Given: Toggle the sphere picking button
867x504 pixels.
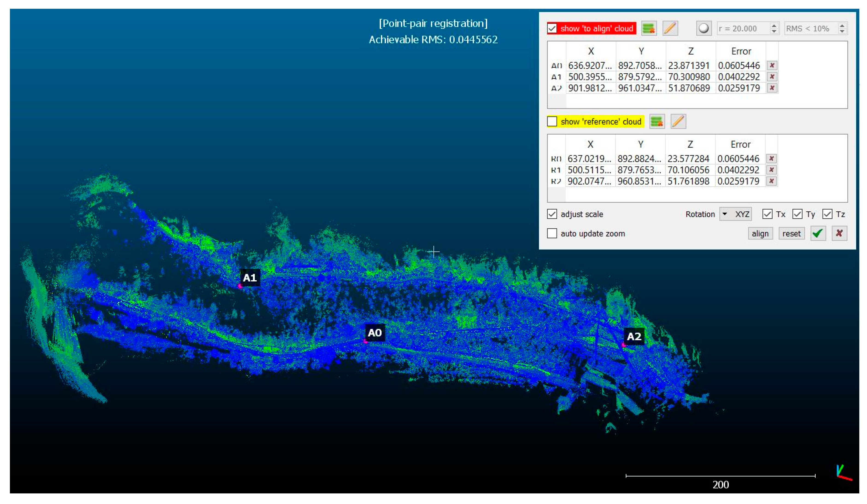Looking at the screenshot, I should (x=704, y=28).
